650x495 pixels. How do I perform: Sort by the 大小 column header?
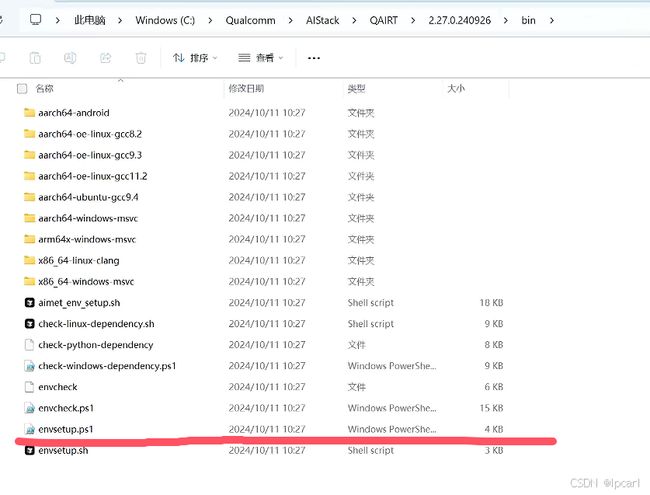pyautogui.click(x=456, y=88)
